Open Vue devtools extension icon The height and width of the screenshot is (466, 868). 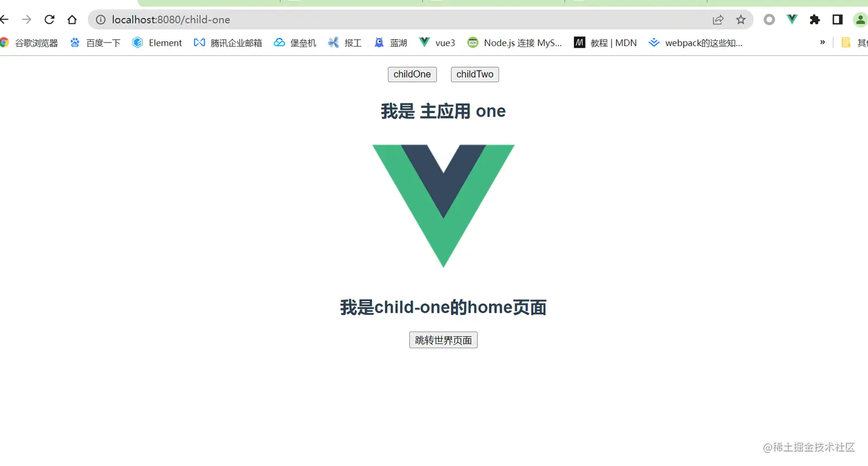point(792,20)
